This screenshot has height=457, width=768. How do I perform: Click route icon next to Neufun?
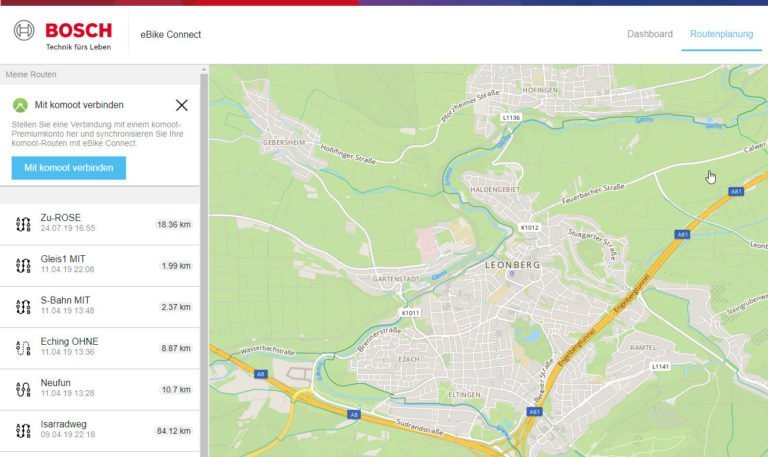tap(23, 389)
